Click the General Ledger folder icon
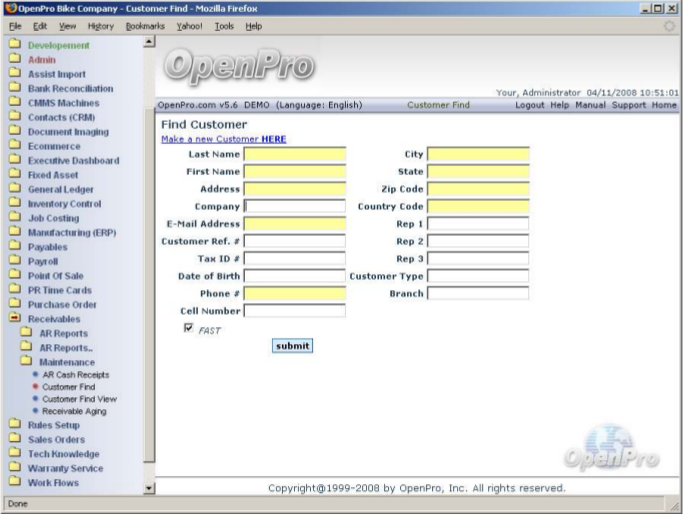This screenshot has height=514, width=683. 15,189
